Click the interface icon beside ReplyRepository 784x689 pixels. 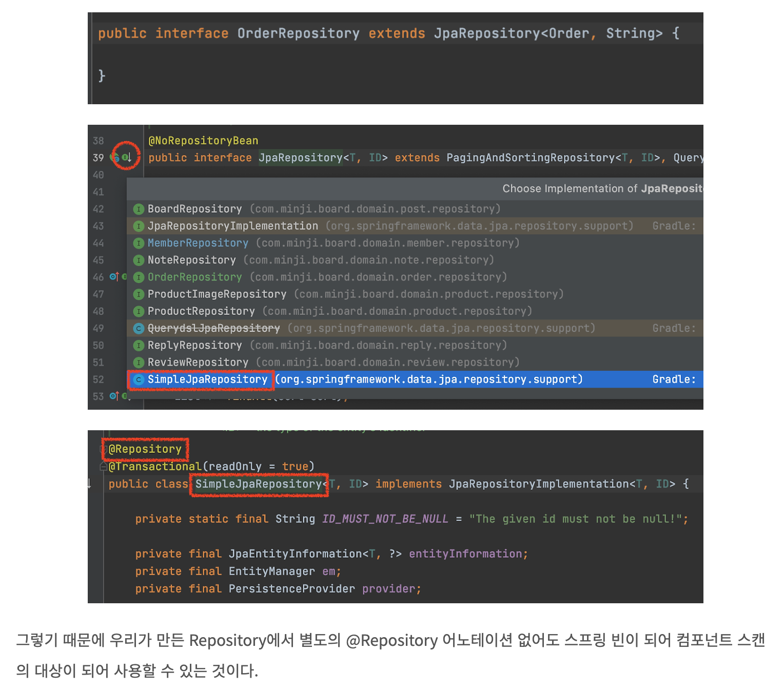(139, 346)
